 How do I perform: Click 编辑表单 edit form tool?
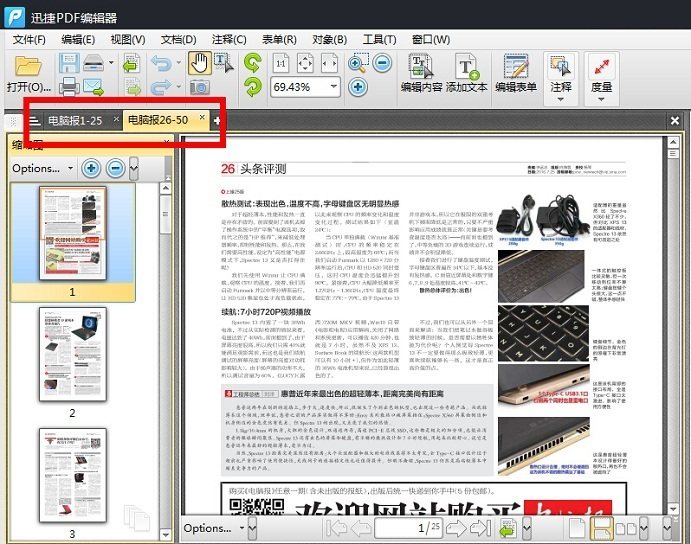coord(516,74)
